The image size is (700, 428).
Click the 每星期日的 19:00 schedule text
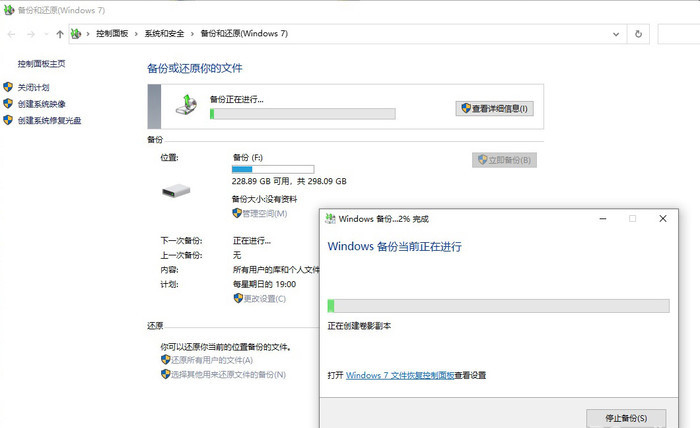(264, 284)
